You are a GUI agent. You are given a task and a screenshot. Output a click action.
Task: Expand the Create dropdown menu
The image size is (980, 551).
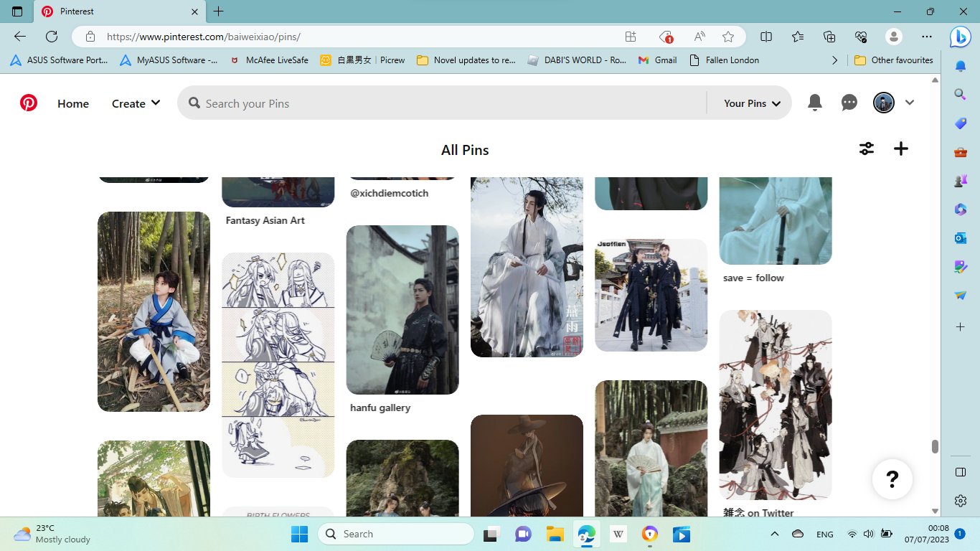136,103
